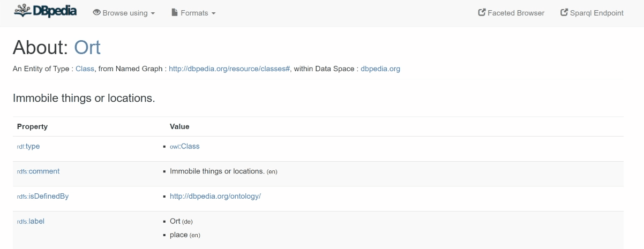Click the rdfs:isDefinedBy property link

(x=43, y=197)
